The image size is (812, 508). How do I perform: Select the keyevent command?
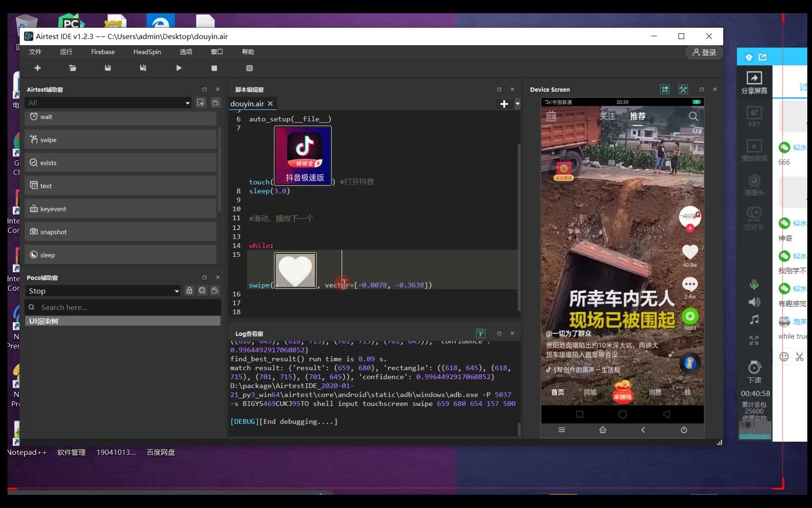click(120, 209)
